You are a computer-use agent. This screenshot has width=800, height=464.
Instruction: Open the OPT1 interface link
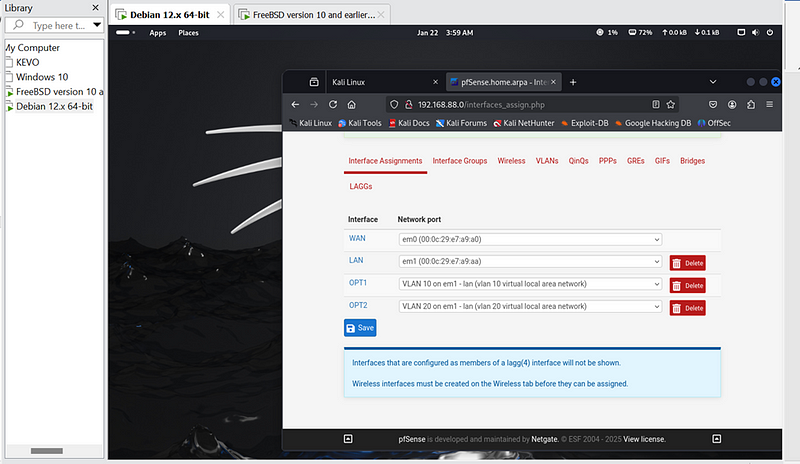pyautogui.click(x=358, y=283)
